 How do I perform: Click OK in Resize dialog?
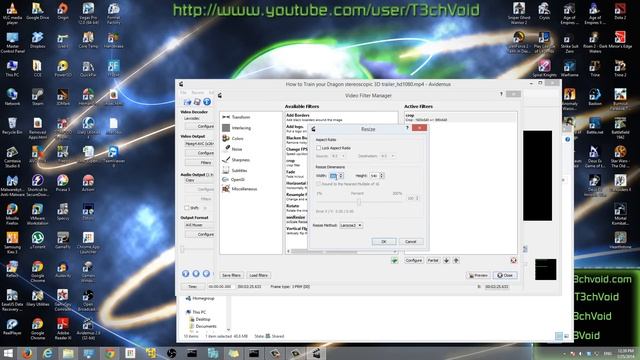point(384,242)
